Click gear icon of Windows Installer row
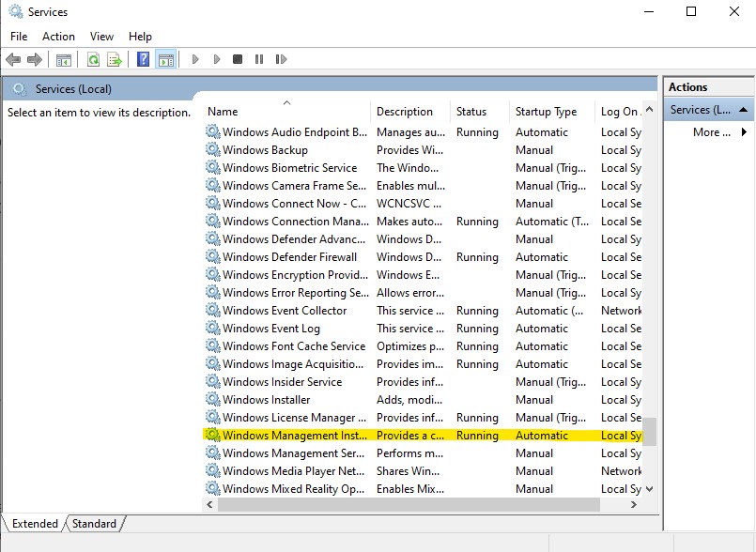Screen dimensions: 756x552 (x=212, y=399)
